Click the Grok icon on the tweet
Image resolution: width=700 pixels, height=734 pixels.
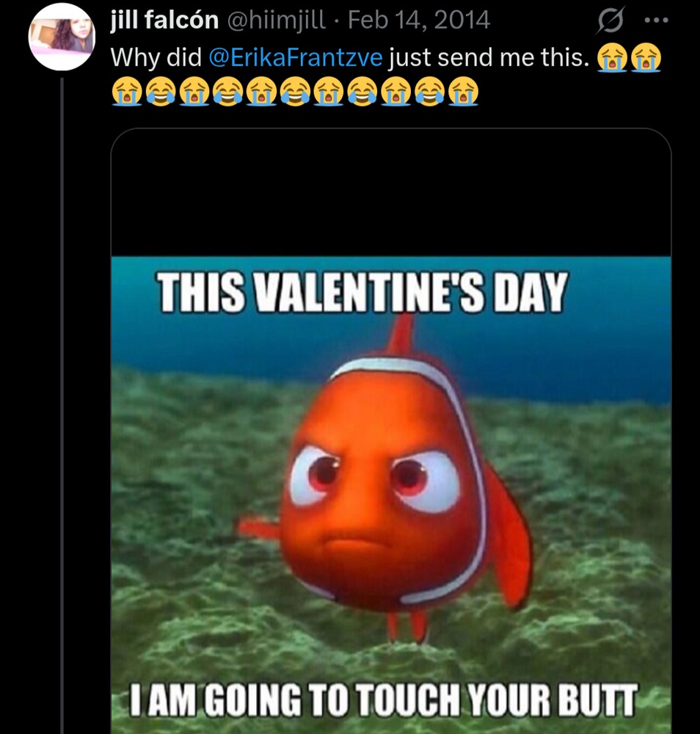tap(610, 22)
